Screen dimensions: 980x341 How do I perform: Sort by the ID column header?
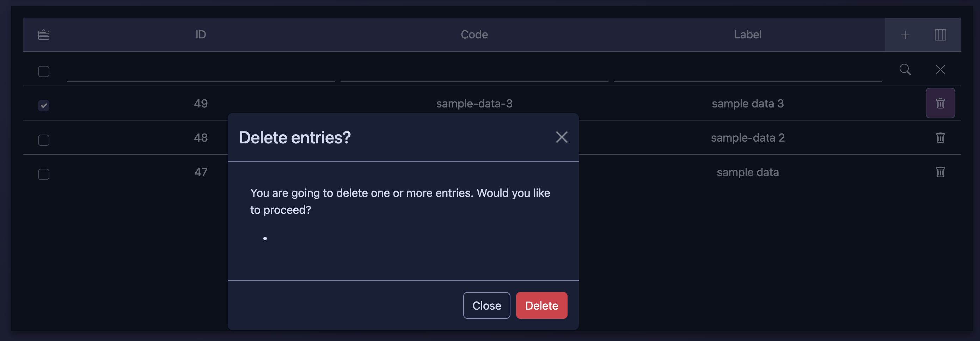[x=201, y=35]
